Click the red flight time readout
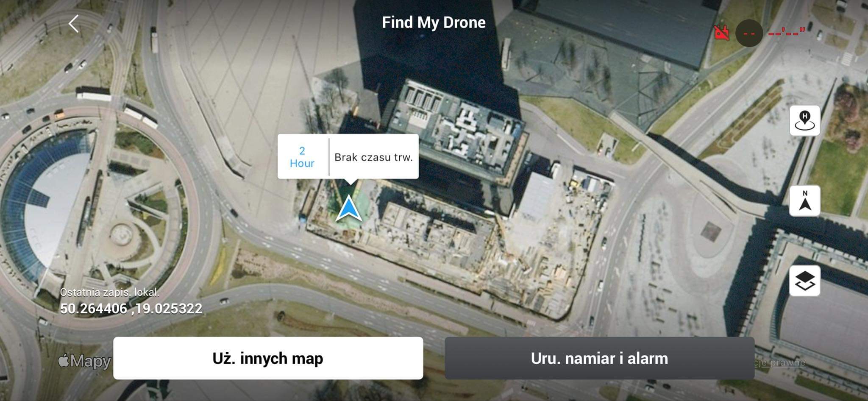 pyautogui.click(x=786, y=32)
